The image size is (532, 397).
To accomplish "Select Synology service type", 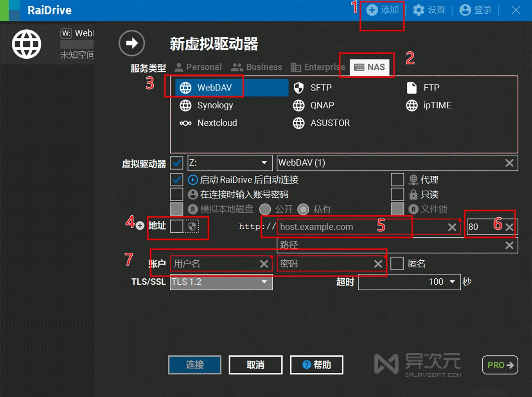I will [206, 105].
